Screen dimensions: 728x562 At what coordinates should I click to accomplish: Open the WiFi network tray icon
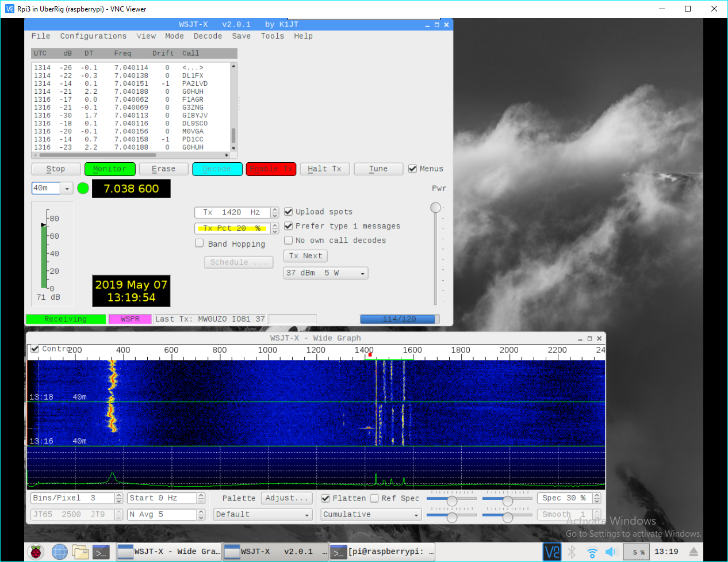(592, 552)
